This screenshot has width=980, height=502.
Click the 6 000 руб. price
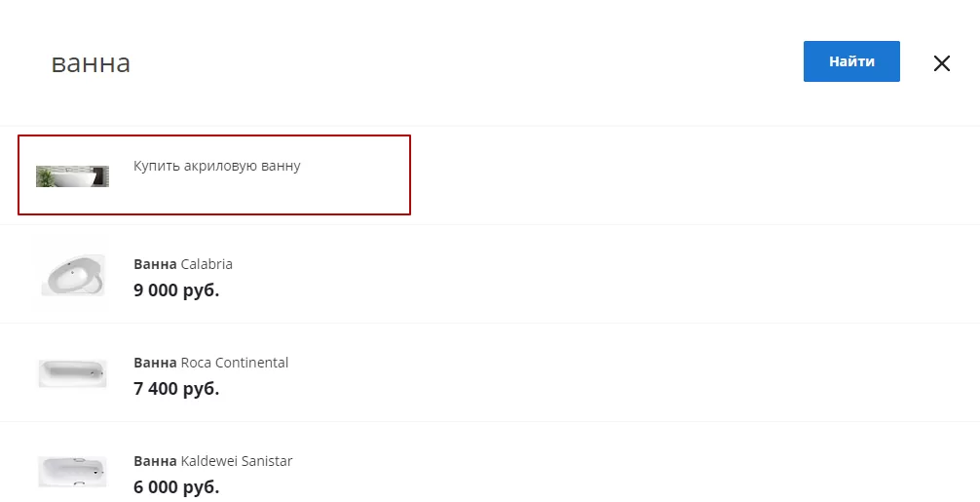[176, 487]
